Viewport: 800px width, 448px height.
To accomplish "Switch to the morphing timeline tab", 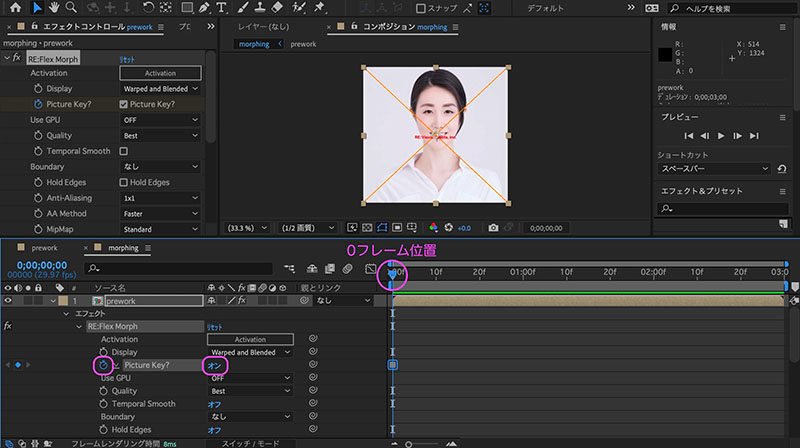I will [x=123, y=248].
